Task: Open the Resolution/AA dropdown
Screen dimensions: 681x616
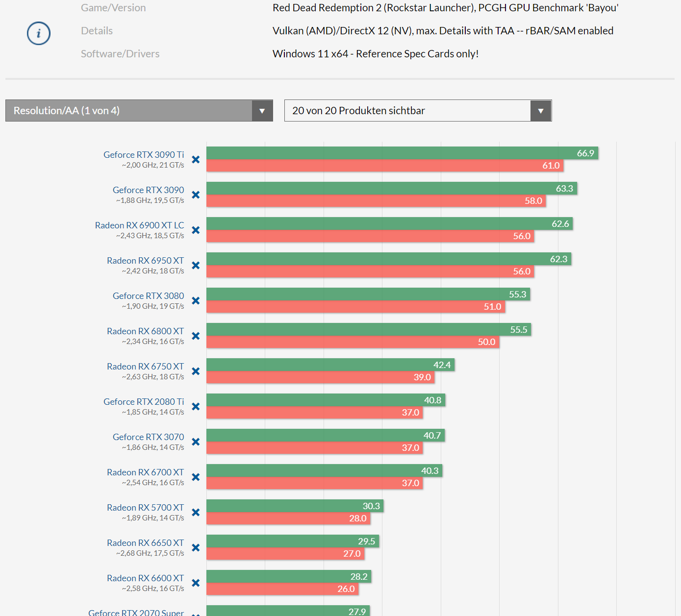Action: pyautogui.click(x=139, y=111)
